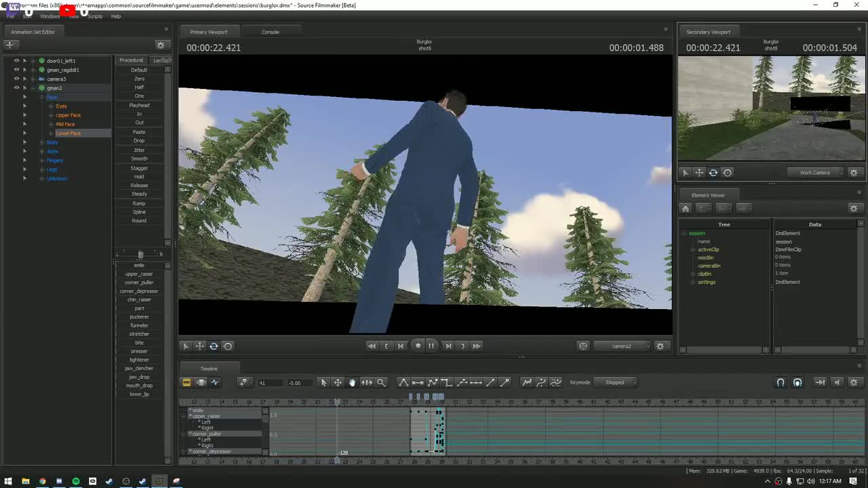
Task: Select the timeline zoom magnifier tool
Action: click(x=381, y=382)
